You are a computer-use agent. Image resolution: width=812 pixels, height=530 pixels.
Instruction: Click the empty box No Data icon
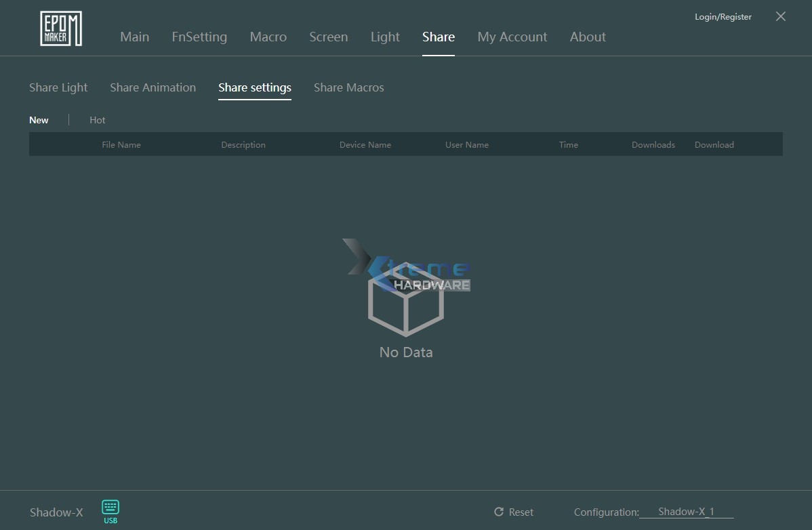pos(405,304)
